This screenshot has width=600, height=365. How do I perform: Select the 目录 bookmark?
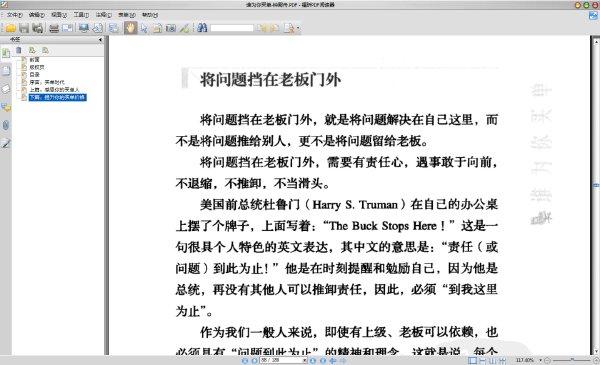pos(34,75)
